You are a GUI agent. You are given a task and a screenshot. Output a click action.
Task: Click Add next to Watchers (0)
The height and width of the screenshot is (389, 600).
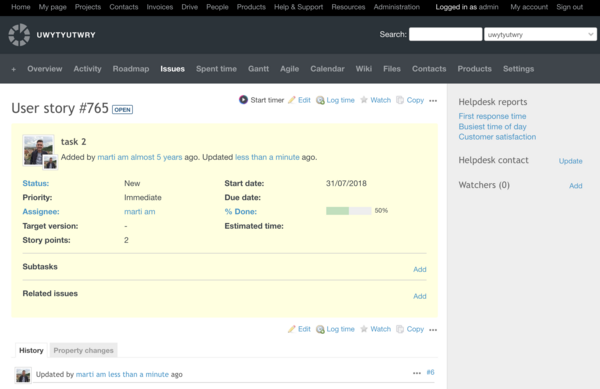576,186
